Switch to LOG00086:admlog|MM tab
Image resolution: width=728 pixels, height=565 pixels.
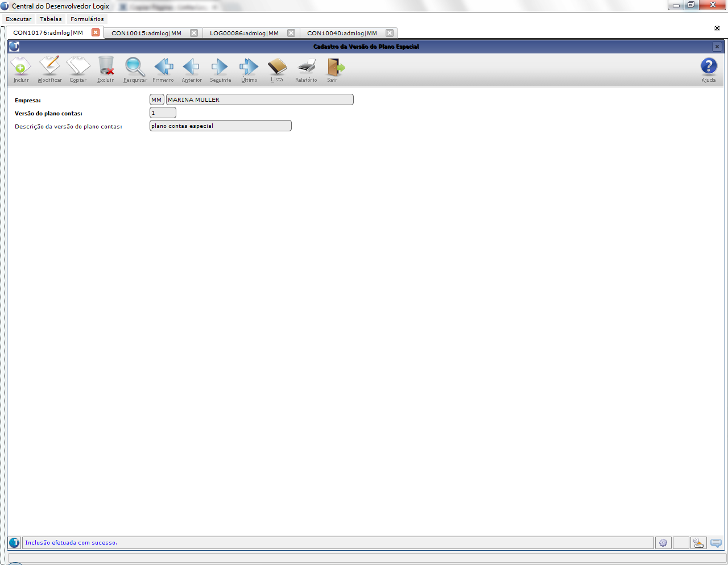(244, 33)
